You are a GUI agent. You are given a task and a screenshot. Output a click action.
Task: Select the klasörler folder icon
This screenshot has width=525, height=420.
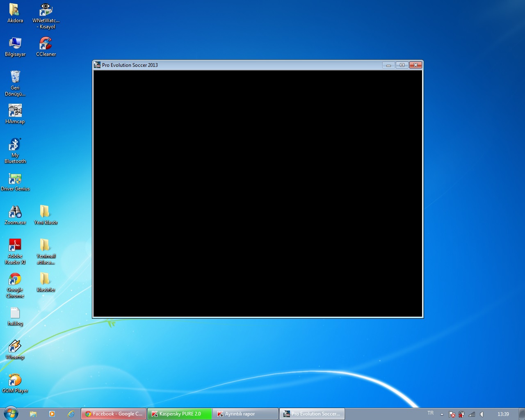(x=46, y=282)
